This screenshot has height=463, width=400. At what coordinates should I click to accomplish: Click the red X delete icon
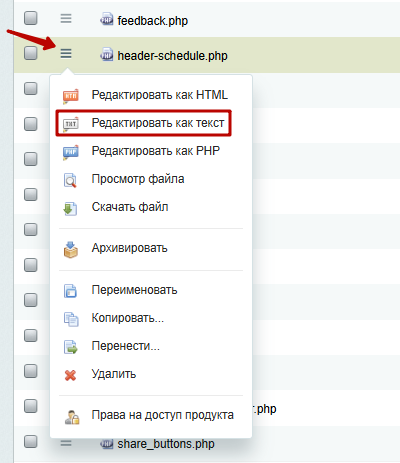(x=70, y=375)
